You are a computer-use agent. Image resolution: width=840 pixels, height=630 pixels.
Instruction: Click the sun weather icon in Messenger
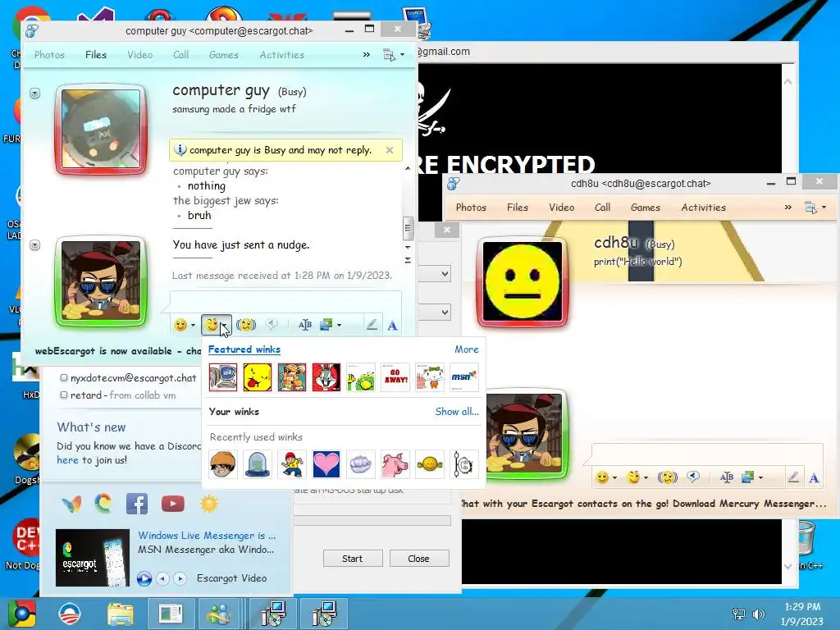coord(209,504)
